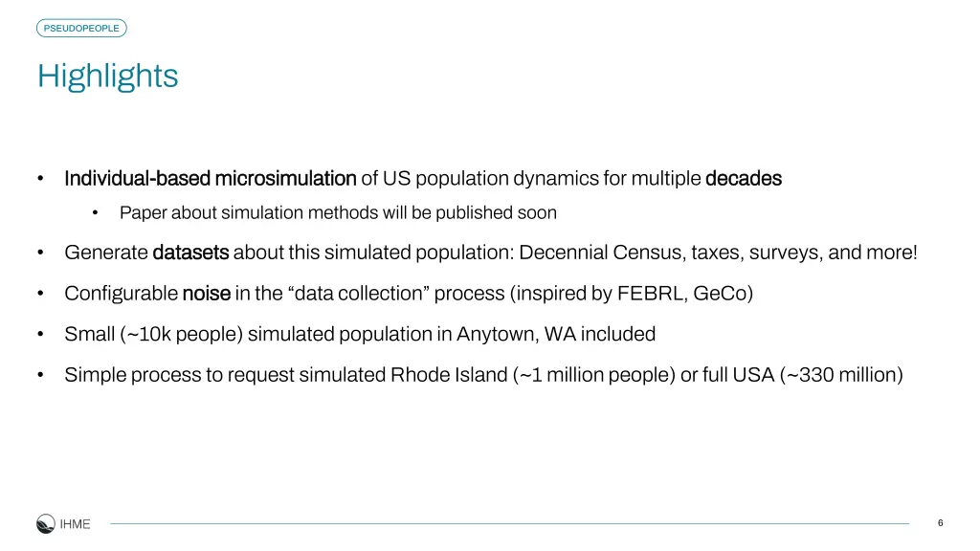
Task: Click the IHME globe logo icon
Action: coord(46,523)
